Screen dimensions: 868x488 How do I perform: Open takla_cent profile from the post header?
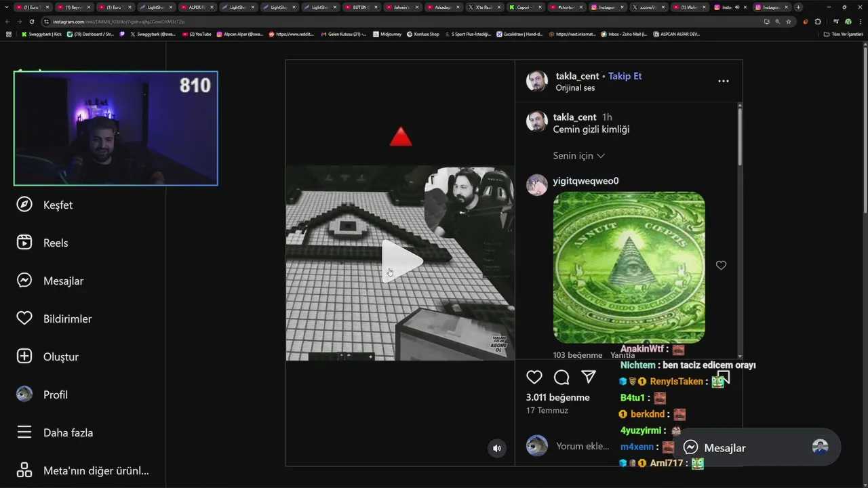[x=578, y=76]
